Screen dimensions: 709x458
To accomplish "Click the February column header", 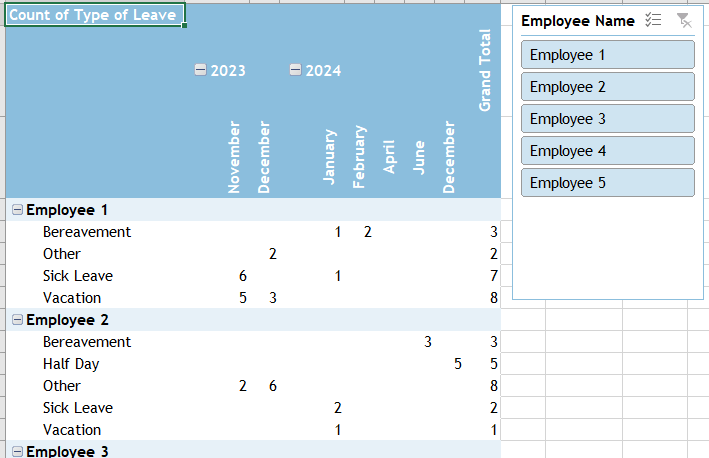I will click(359, 157).
